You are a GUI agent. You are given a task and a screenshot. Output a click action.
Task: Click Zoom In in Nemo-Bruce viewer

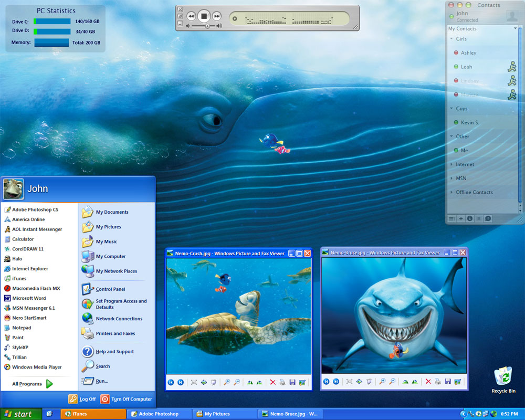tap(382, 382)
